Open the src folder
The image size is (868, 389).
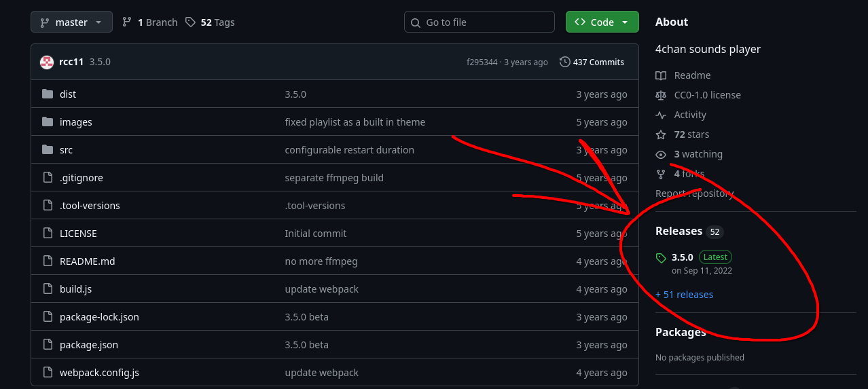(x=66, y=150)
